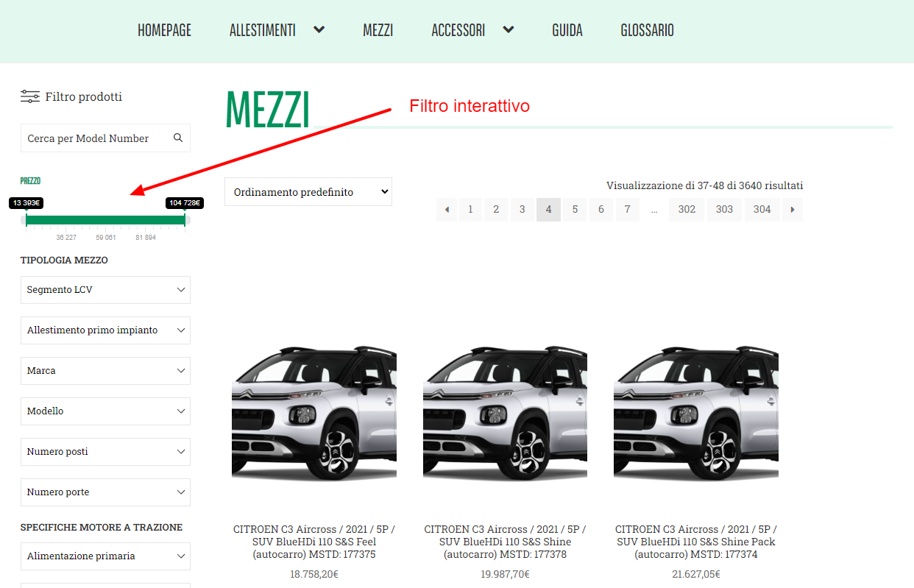Open the Alimentazione primaria dropdown
Screen dimensions: 914x588
tap(105, 556)
